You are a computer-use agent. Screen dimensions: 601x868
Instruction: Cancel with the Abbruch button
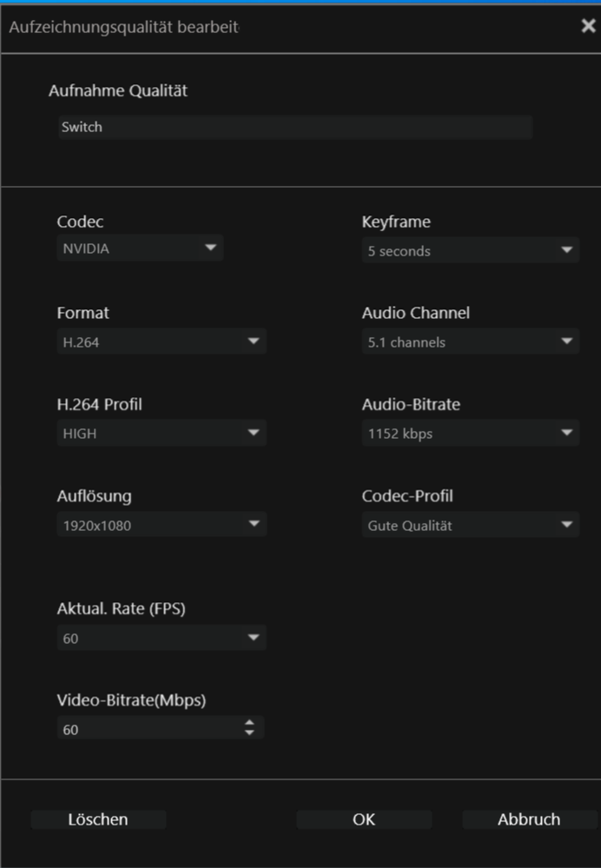click(529, 819)
